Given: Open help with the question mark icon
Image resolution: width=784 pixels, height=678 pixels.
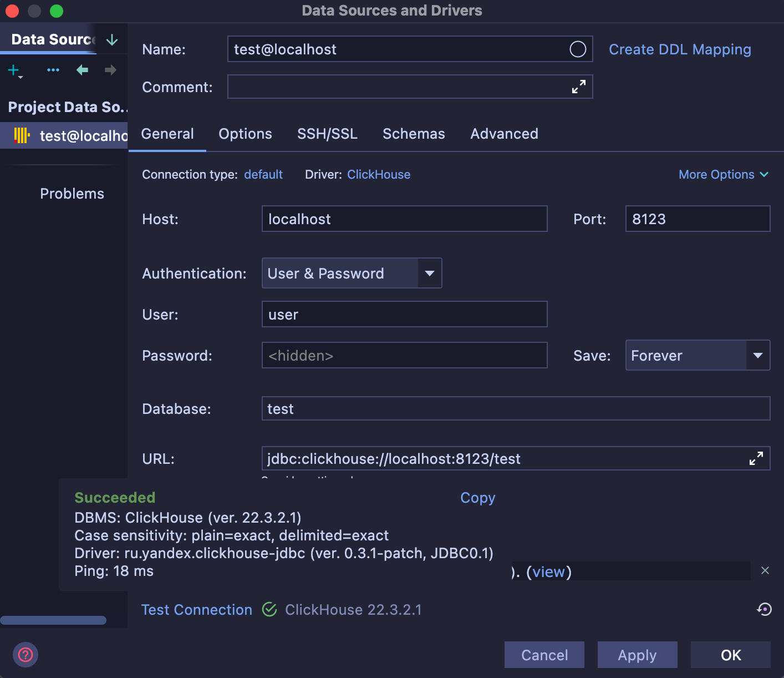Looking at the screenshot, I should pyautogui.click(x=26, y=655).
